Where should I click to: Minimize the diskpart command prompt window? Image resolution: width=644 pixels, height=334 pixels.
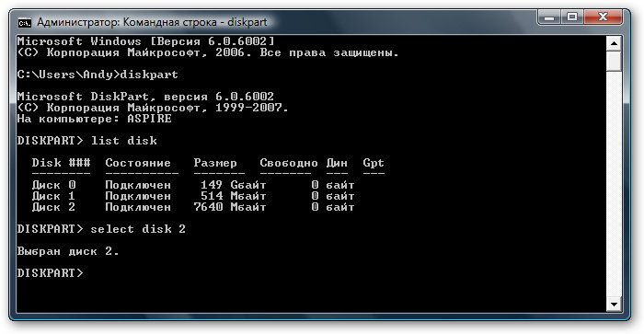[x=549, y=17]
